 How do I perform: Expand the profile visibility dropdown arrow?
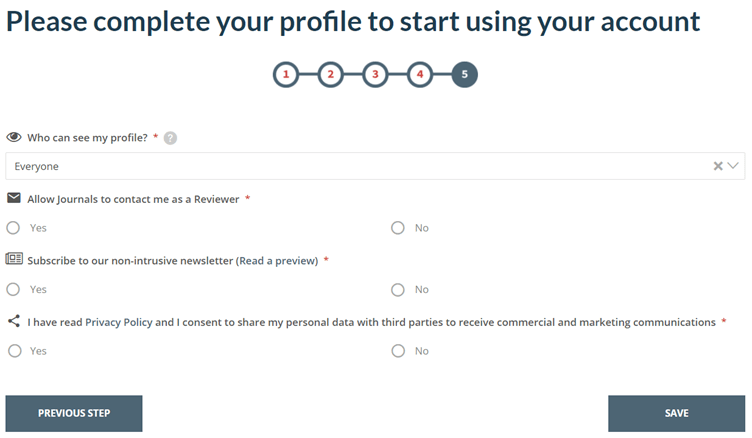[x=734, y=166]
